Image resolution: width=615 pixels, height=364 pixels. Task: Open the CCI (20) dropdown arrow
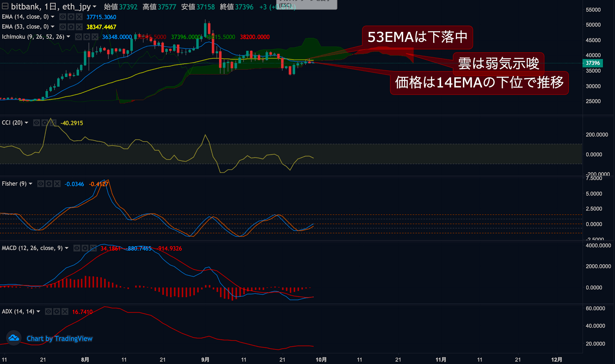pos(27,123)
